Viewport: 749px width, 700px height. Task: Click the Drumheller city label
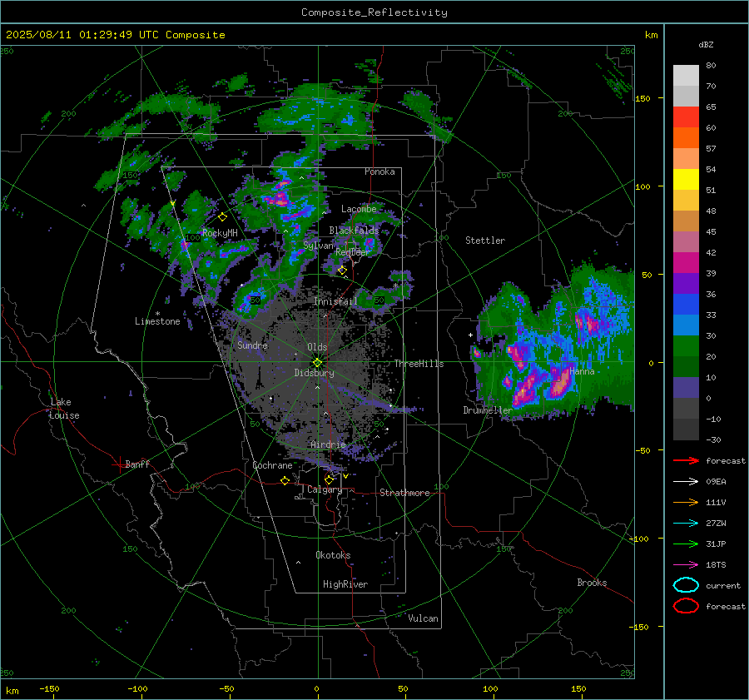pos(488,410)
